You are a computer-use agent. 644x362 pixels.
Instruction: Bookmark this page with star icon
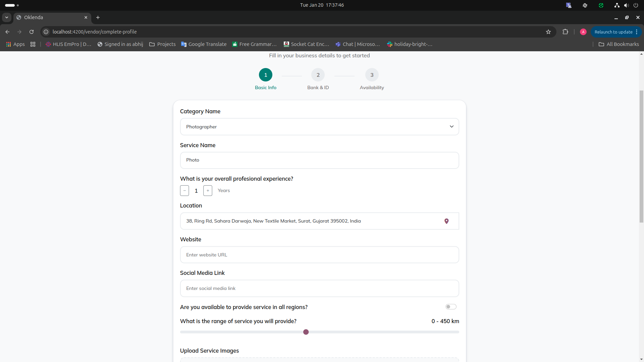[x=548, y=32]
